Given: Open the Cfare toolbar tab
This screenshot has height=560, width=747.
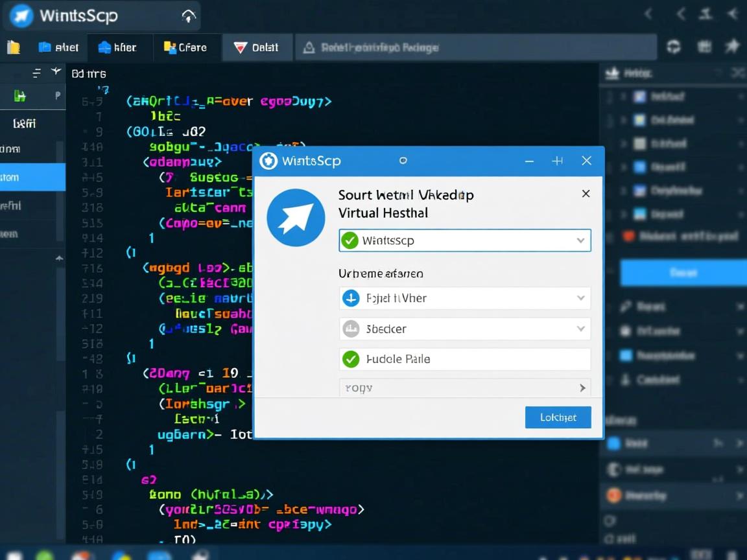Looking at the screenshot, I should 185,47.
